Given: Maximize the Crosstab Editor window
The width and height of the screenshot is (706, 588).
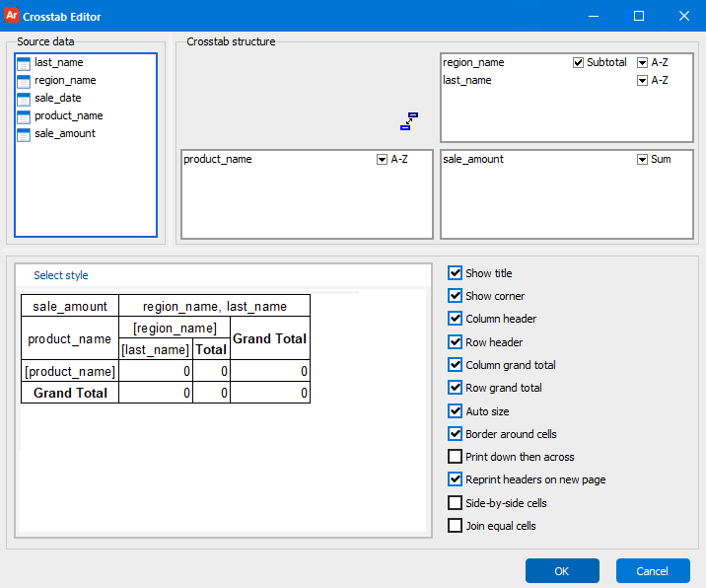Looking at the screenshot, I should pos(639,16).
